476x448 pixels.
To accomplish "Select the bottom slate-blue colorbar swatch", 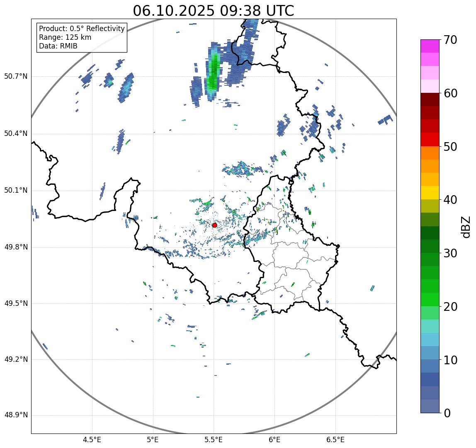I will tap(430, 406).
